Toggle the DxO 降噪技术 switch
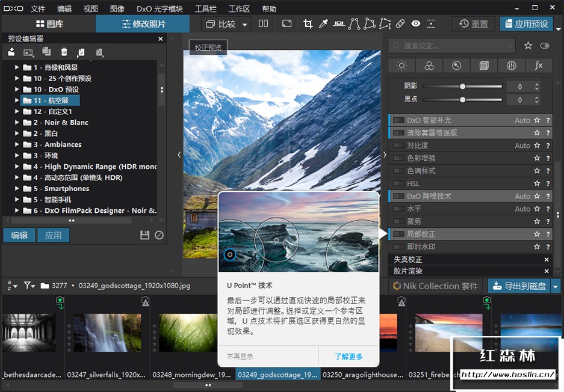This screenshot has width=564, height=392. pyautogui.click(x=400, y=196)
